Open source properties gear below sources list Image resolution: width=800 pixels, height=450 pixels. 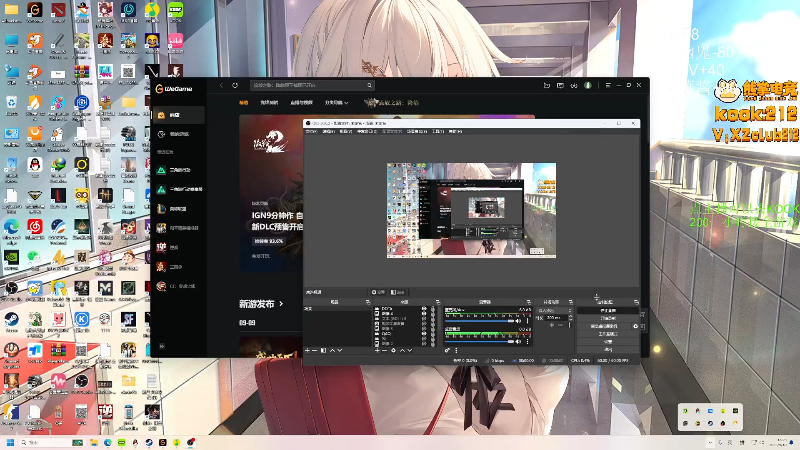click(x=393, y=351)
